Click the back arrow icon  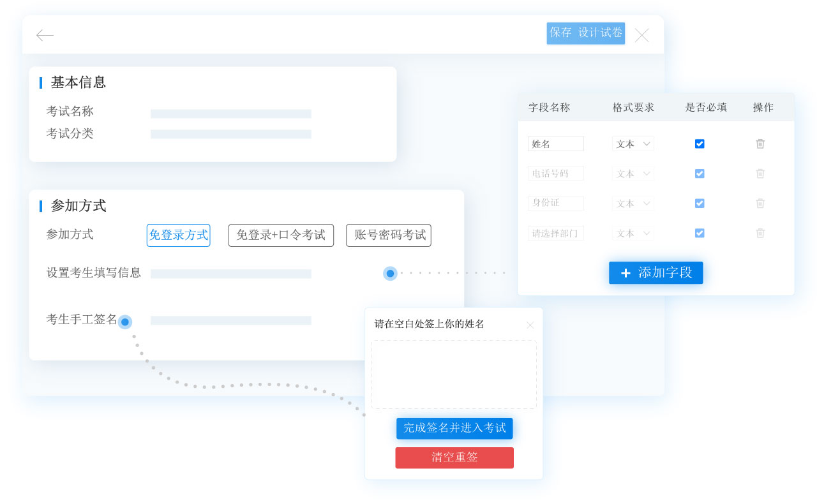pos(45,35)
